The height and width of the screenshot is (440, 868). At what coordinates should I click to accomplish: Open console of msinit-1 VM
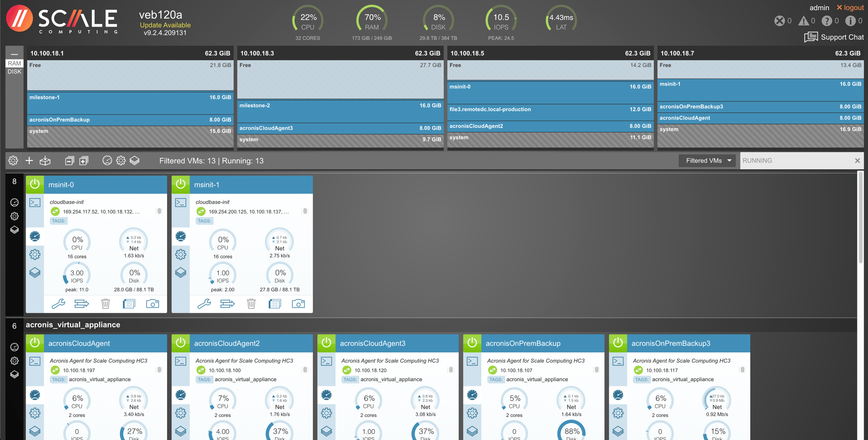coord(181,203)
